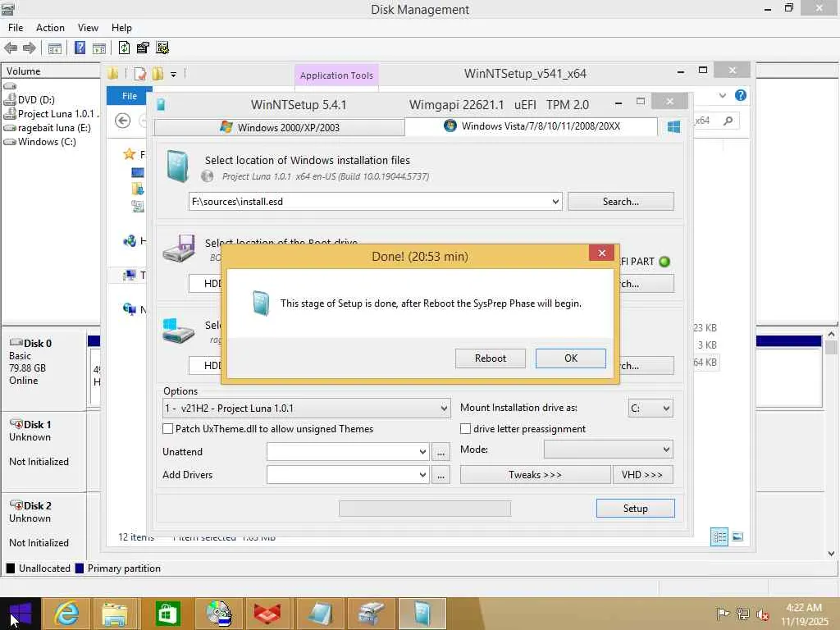Open the View menu
Viewport: 840px width, 630px height.
pyautogui.click(x=88, y=28)
